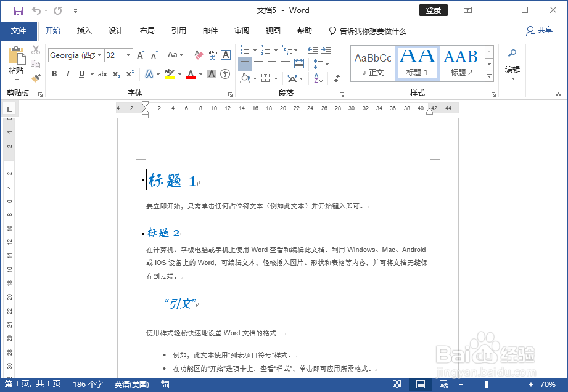Save the document with the floppy icon
Screen dimensions: 568x392
(18, 11)
